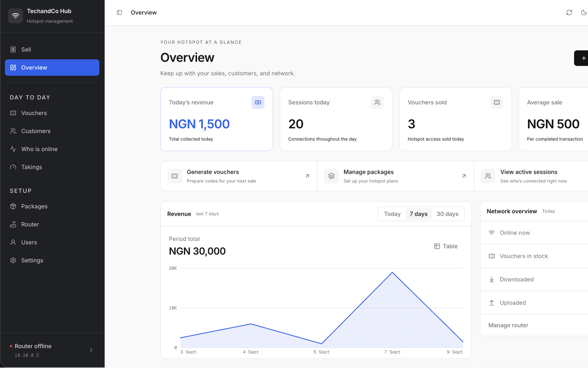Screen dimensions: 588x368
Task: Click the NGN 1,500 revenue value
Action: coord(199,124)
